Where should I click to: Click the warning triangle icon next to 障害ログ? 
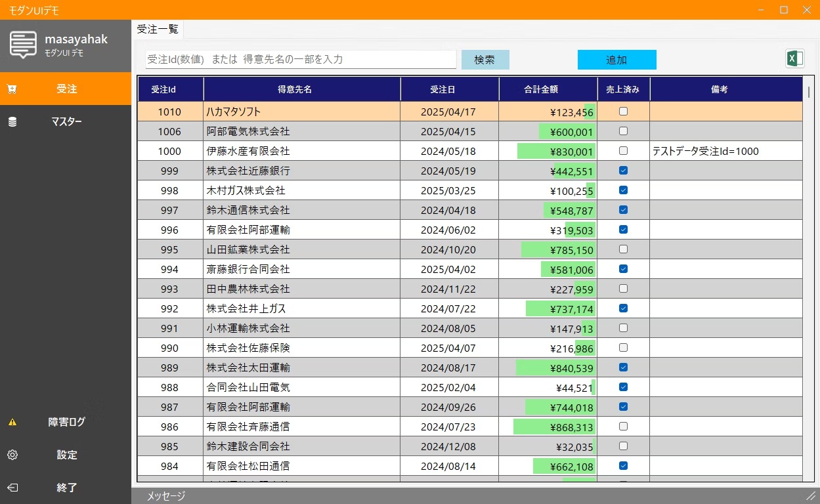(x=12, y=422)
